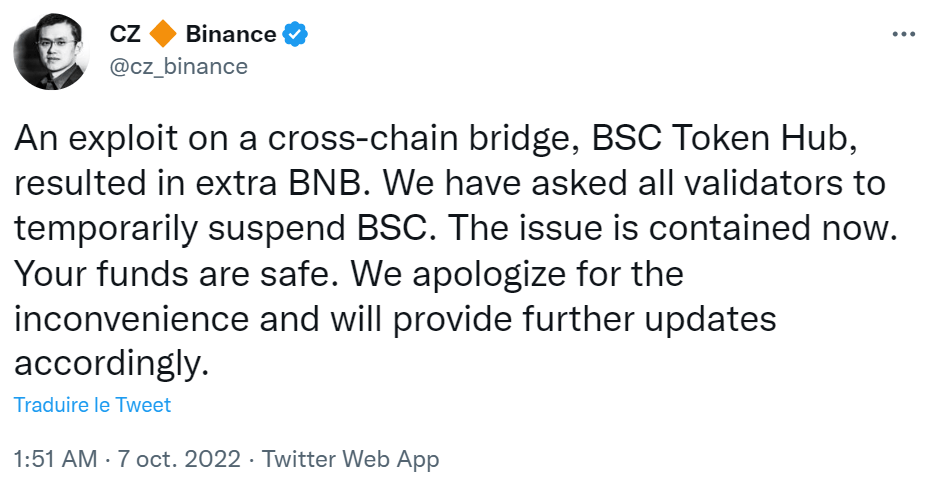Viewport: 926px width, 490px height.
Task: Click the 1:51 AM timestamp
Action: tap(56, 460)
